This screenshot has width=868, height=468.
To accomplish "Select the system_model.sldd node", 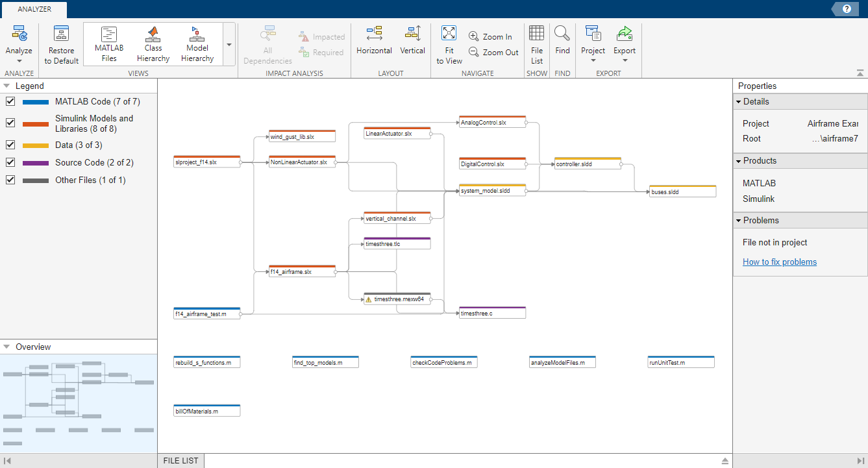I will click(x=492, y=190).
